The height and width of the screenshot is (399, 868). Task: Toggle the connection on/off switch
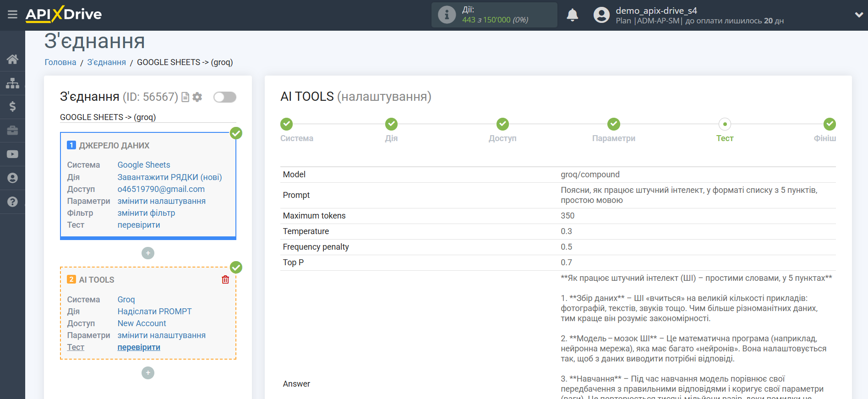(x=225, y=97)
